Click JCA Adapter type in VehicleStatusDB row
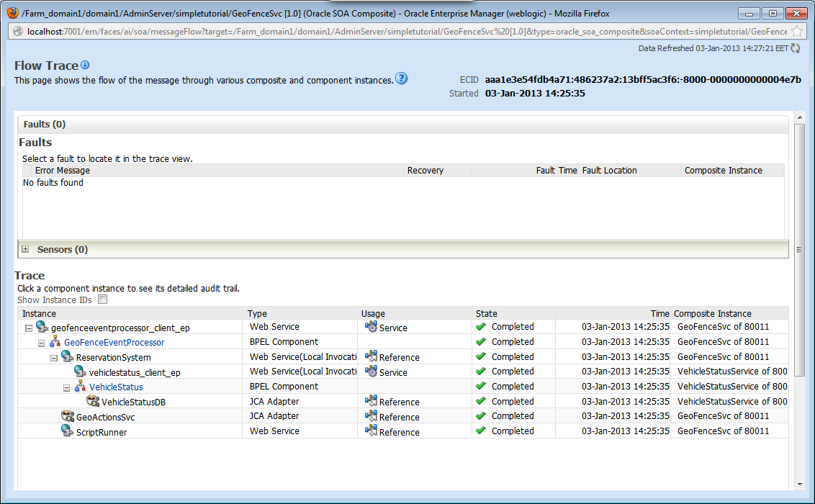815x504 pixels. (x=274, y=401)
